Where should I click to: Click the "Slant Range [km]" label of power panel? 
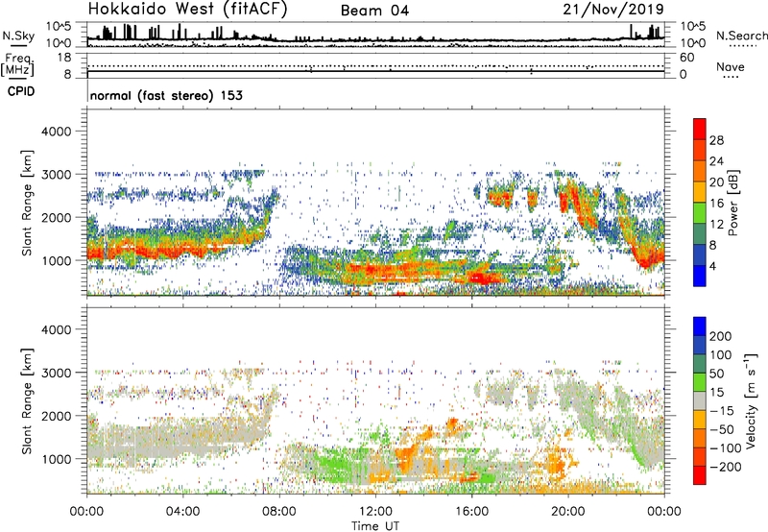tap(27, 203)
